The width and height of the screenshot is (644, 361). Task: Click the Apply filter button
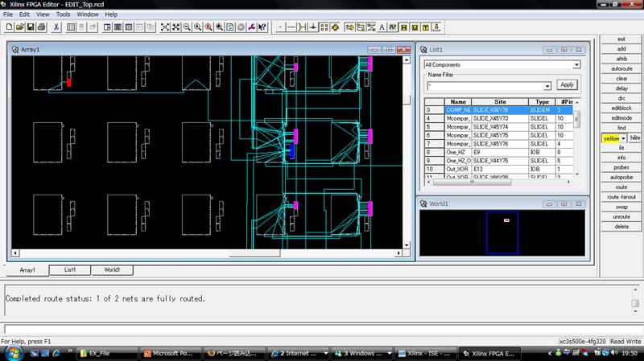(567, 85)
